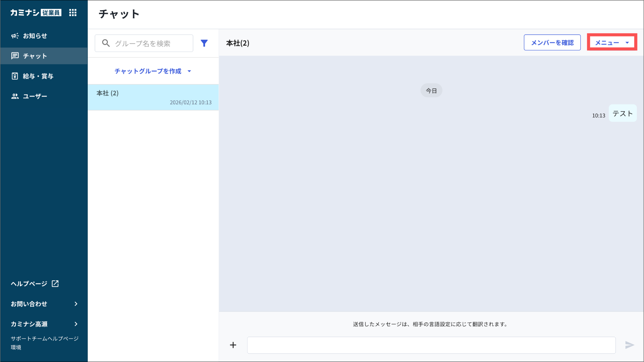This screenshot has width=644, height=362.
Task: Open the app launcher grid icon
Action: tap(73, 13)
